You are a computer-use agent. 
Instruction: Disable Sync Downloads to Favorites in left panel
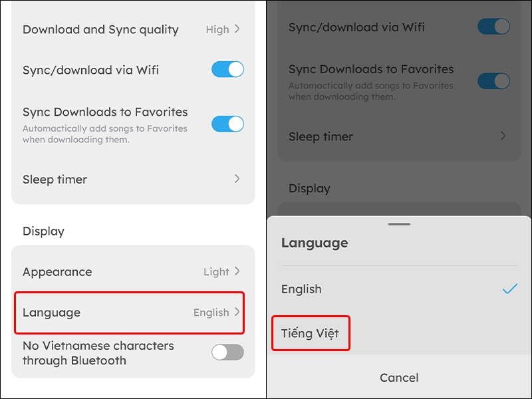(x=227, y=124)
